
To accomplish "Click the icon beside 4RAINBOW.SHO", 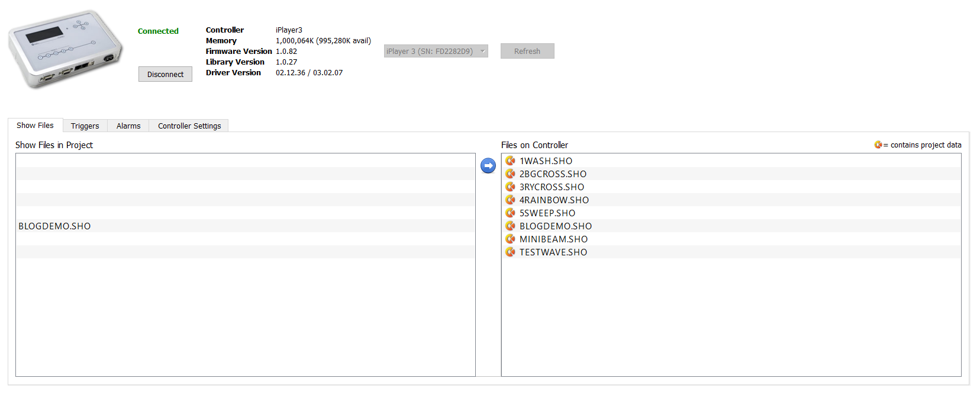I will 510,200.
